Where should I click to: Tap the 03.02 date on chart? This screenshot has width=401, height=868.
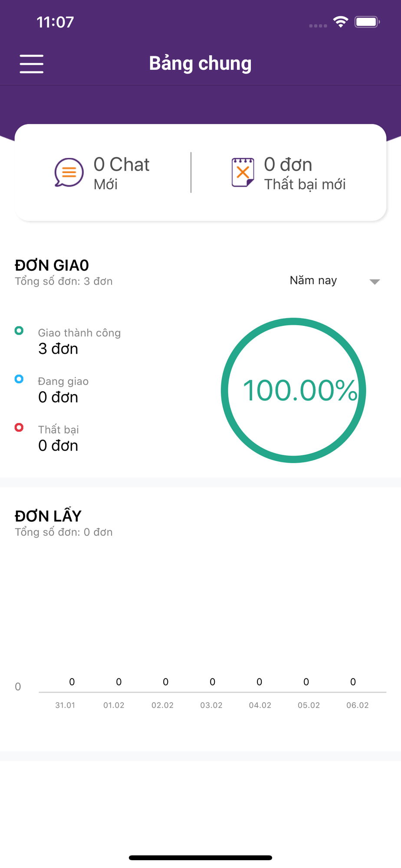tap(211, 705)
